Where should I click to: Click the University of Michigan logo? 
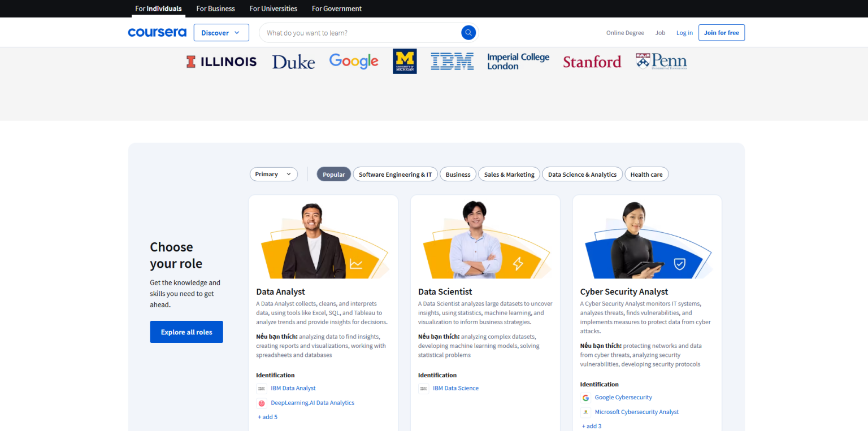pos(405,61)
